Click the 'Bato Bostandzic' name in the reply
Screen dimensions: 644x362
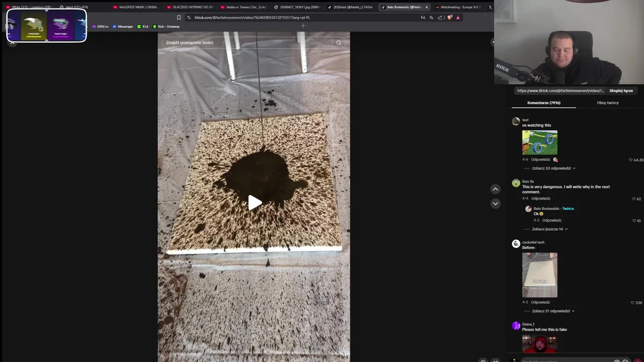[546, 209]
